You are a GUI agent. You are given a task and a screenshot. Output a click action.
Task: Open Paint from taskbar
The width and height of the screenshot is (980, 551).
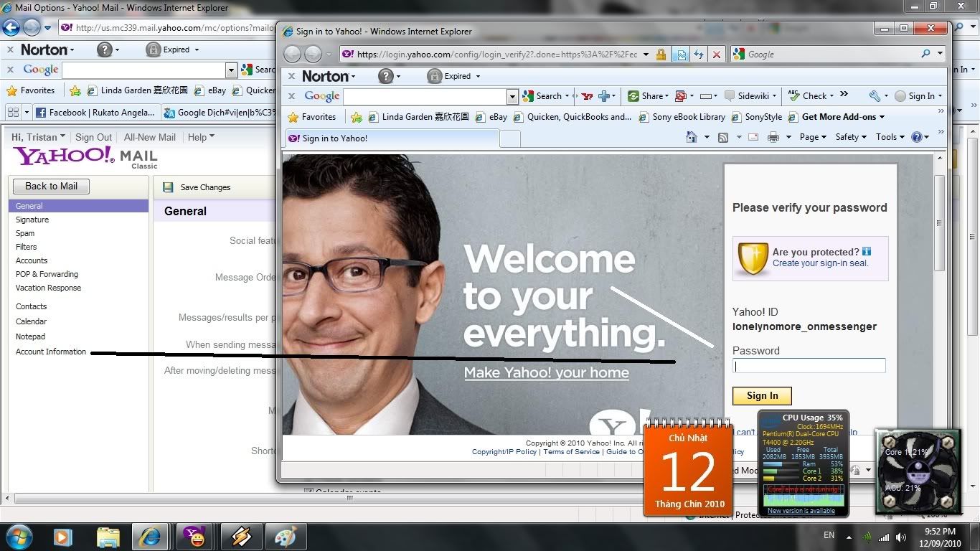[x=286, y=537]
